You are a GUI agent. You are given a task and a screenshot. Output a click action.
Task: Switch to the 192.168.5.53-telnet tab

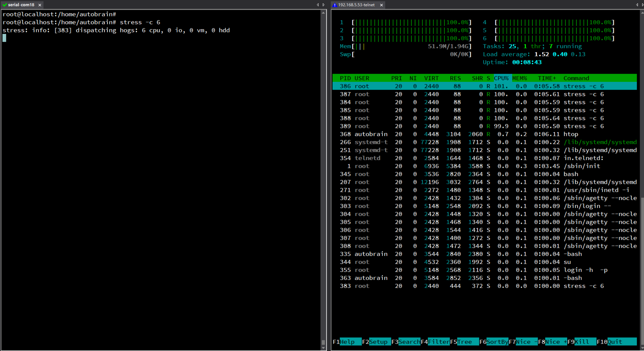[356, 5]
